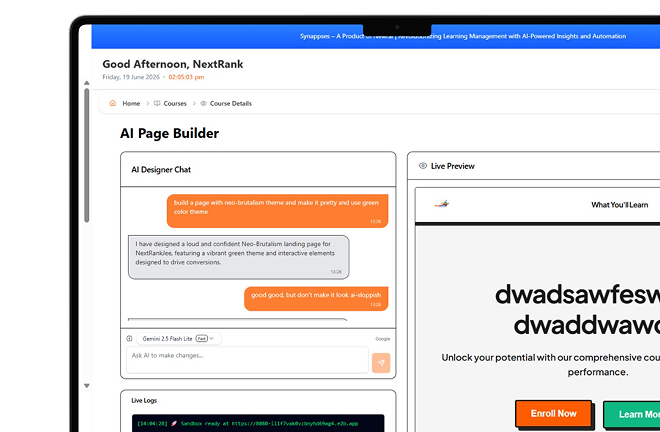The image size is (660, 432).
Task: Click the page scrollbar down arrow
Action: tap(87, 386)
